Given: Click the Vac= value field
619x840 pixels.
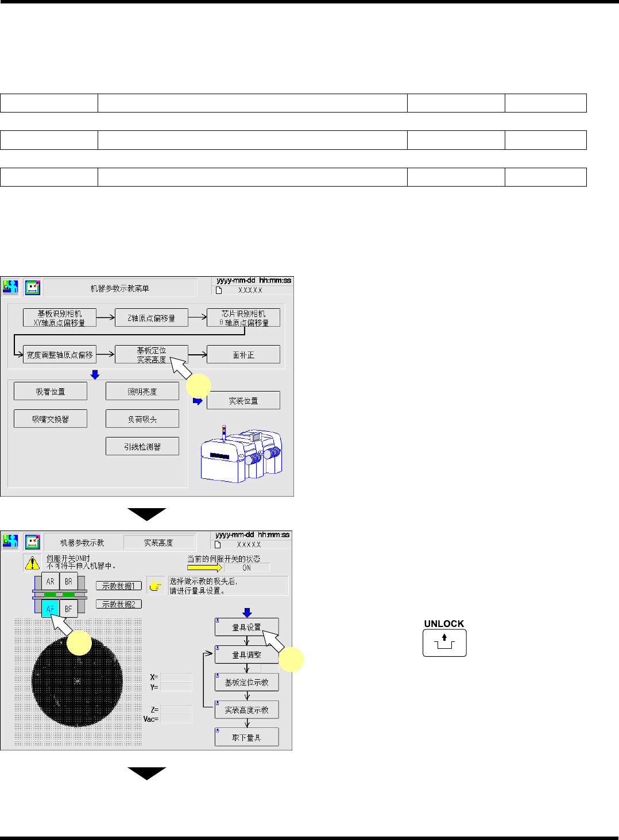Looking at the screenshot, I should coord(176,719).
